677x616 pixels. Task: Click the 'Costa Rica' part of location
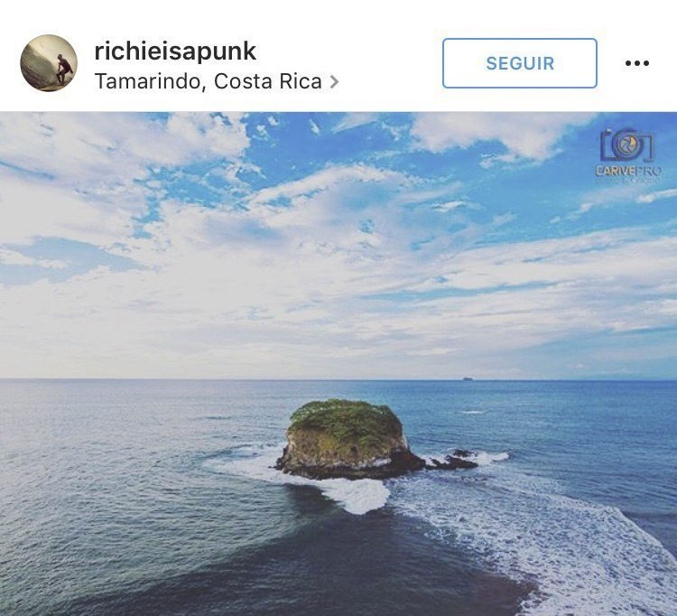268,81
